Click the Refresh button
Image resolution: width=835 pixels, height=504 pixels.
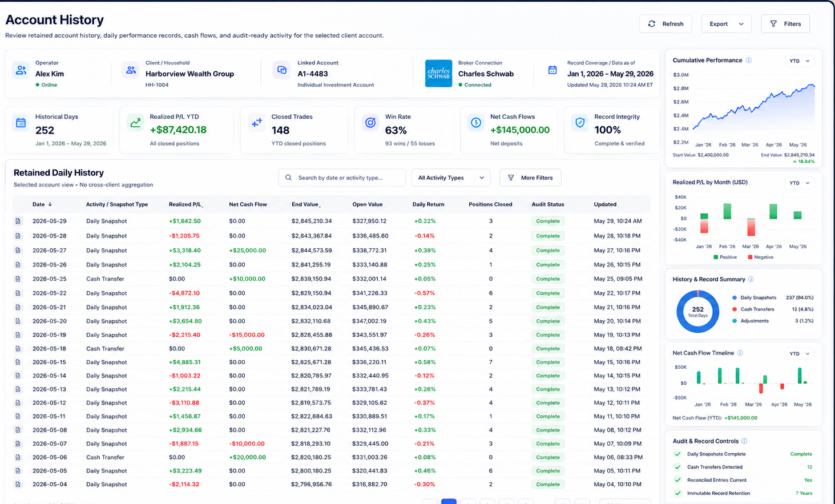(665, 24)
